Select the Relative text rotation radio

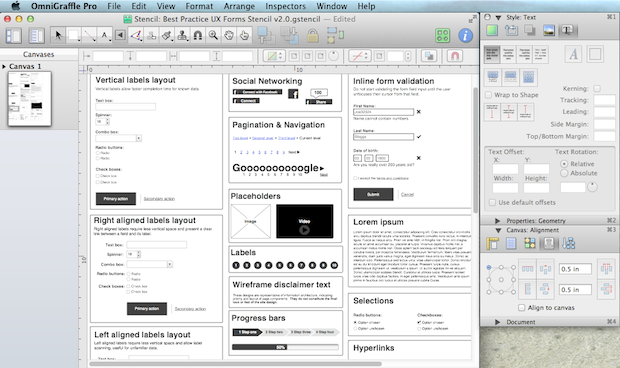564,164
